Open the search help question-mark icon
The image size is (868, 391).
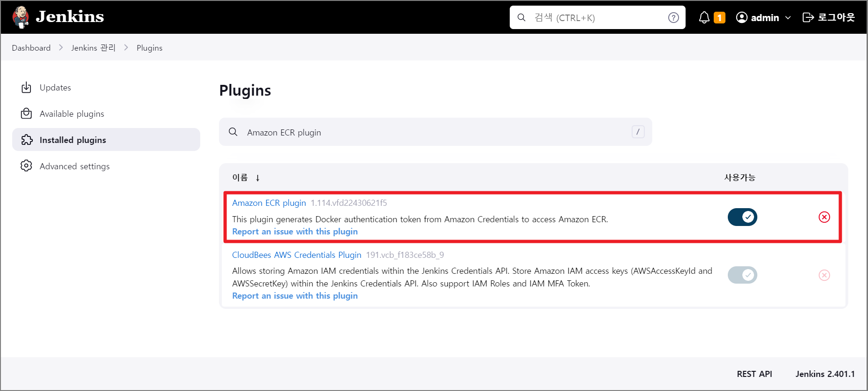click(673, 17)
